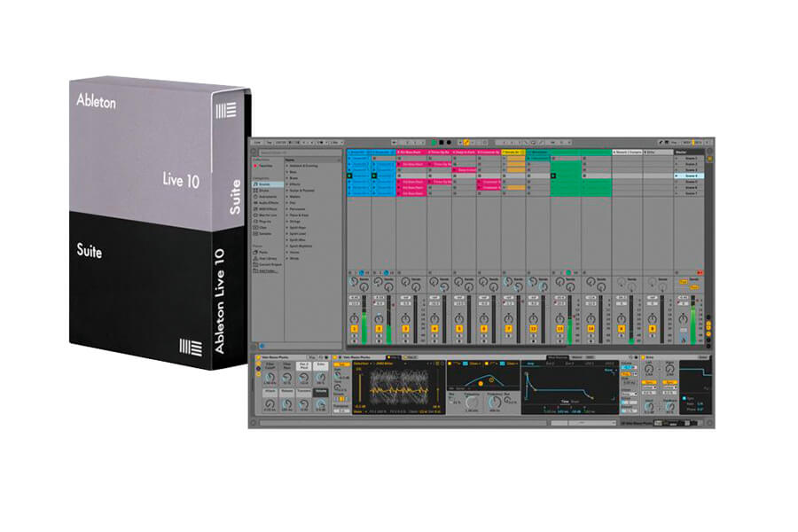Launch Scene 1 with its play triangle
798x532 pixels.
point(676,159)
